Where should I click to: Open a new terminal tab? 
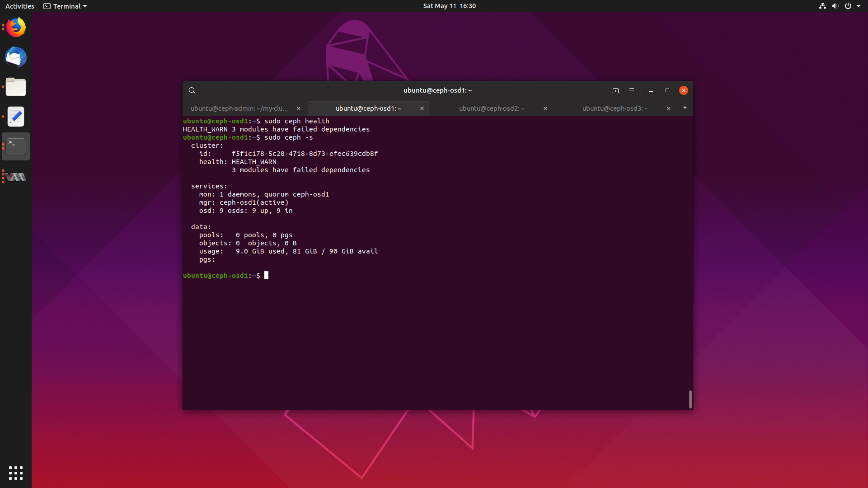[x=615, y=90]
